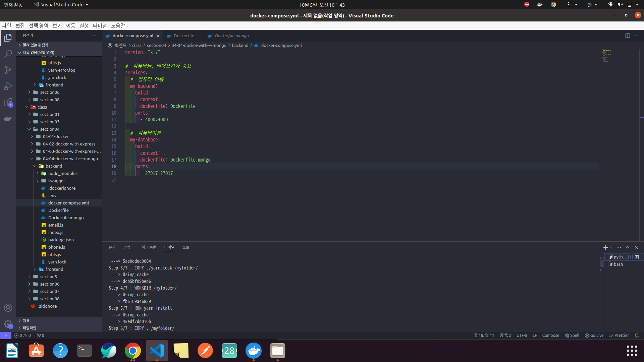Show applications grid in the dock

(x=632, y=351)
